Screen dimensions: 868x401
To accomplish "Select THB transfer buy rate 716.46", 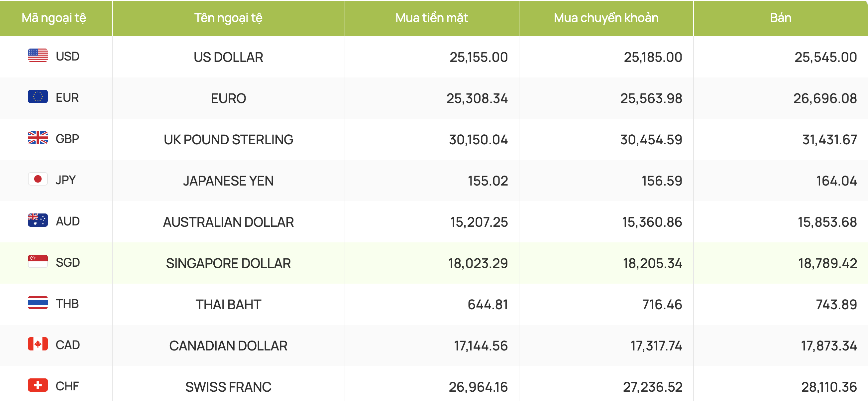I will (x=662, y=305).
